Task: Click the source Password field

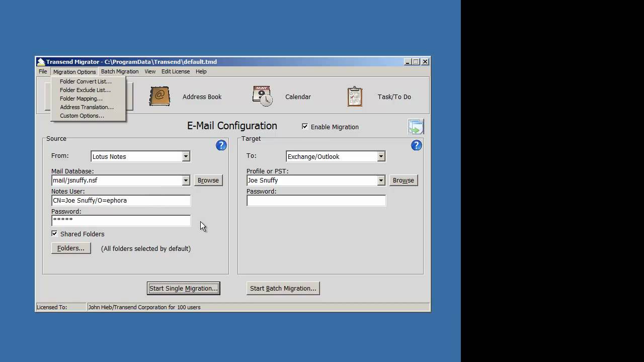Action: click(121, 221)
